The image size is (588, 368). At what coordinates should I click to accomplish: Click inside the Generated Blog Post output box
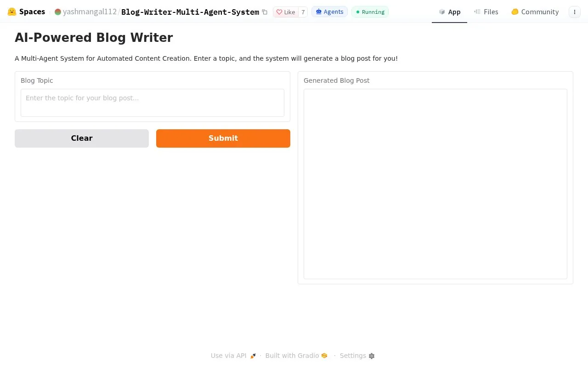click(x=435, y=184)
